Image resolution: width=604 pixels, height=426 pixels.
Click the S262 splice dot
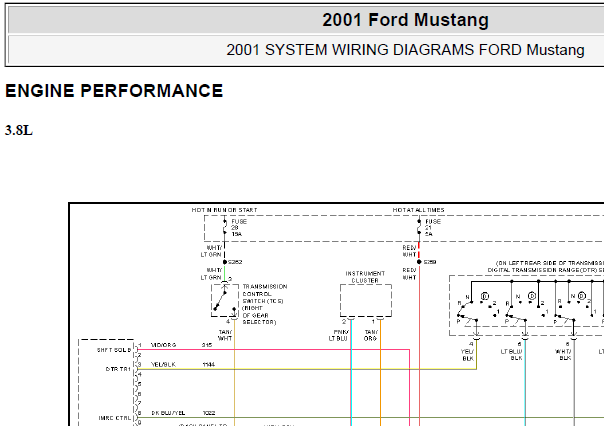pyautogui.click(x=225, y=262)
